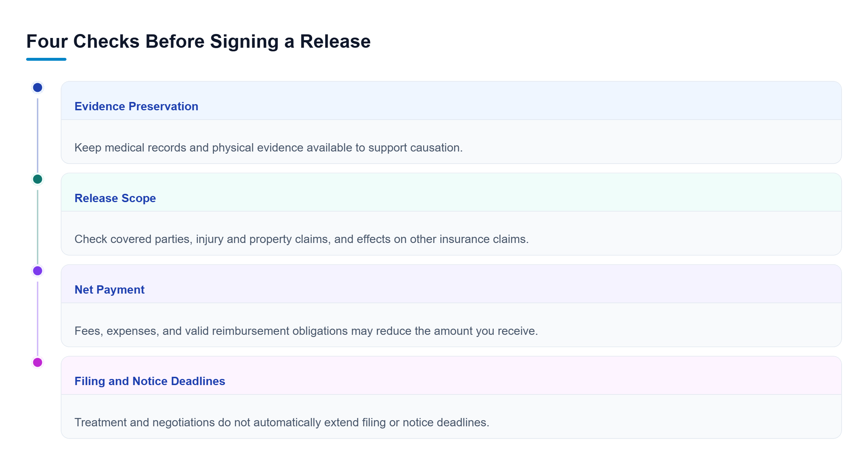Click the fees and expenses description text
The image size is (868, 465).
(x=306, y=331)
